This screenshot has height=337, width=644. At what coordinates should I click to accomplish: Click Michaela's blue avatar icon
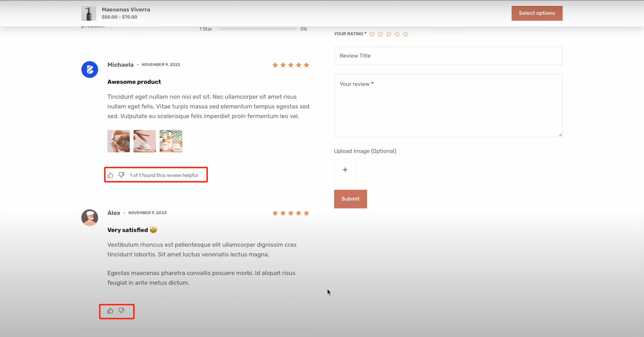point(90,70)
